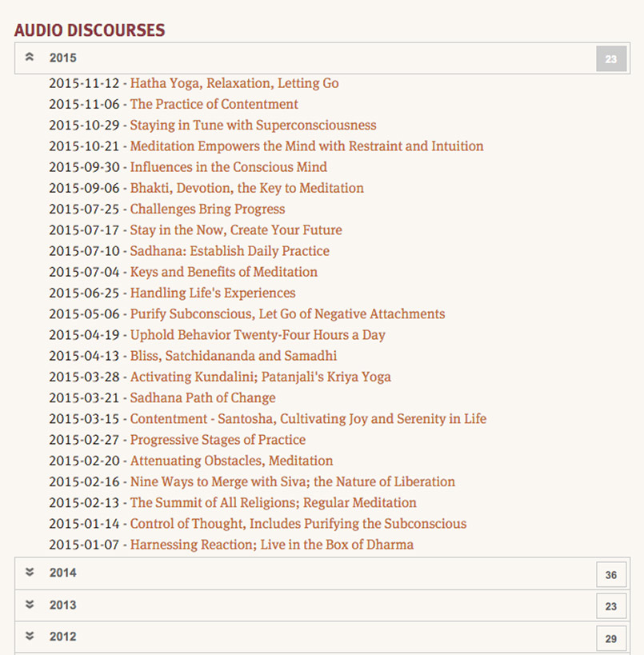Select Progressive Stages of Practice

(x=218, y=440)
